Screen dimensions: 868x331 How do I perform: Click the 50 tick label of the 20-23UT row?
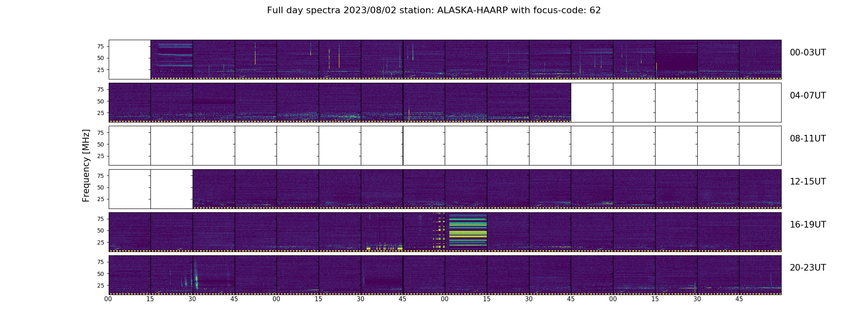tap(100, 274)
